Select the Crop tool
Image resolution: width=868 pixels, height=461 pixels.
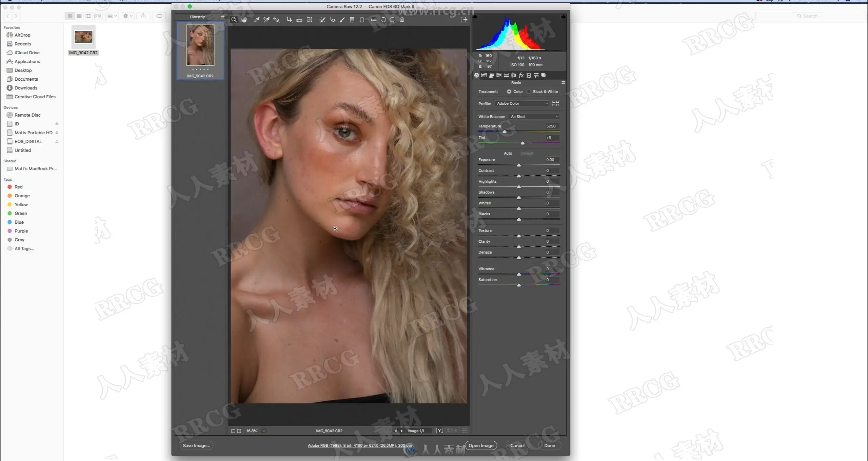click(x=289, y=20)
